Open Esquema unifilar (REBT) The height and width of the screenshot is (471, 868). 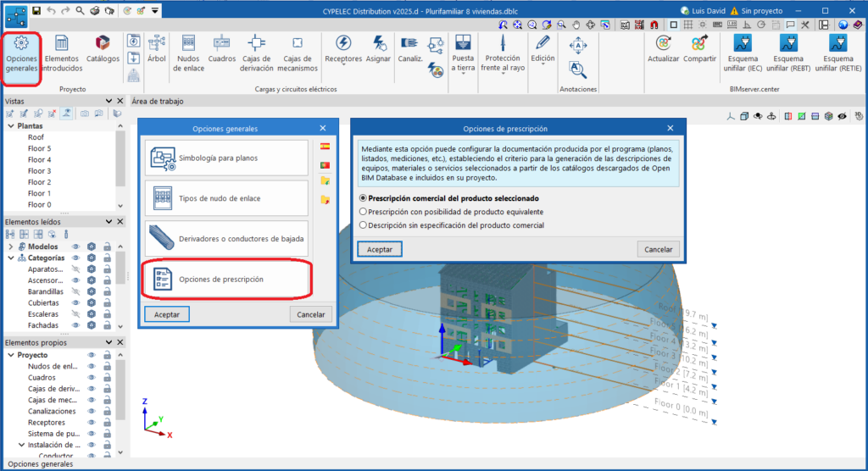(x=788, y=54)
